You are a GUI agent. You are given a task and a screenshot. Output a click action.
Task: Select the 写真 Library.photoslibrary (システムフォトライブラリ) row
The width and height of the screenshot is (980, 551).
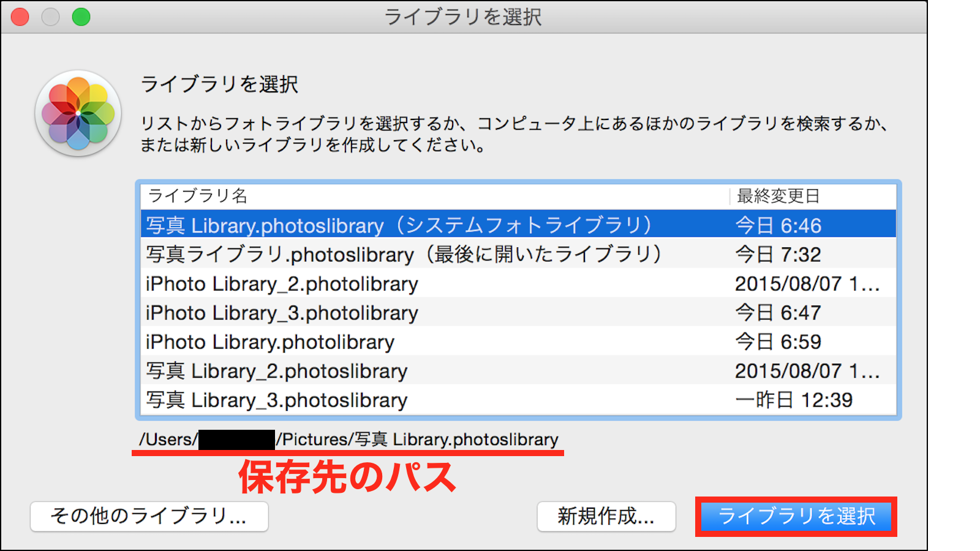tap(518, 225)
